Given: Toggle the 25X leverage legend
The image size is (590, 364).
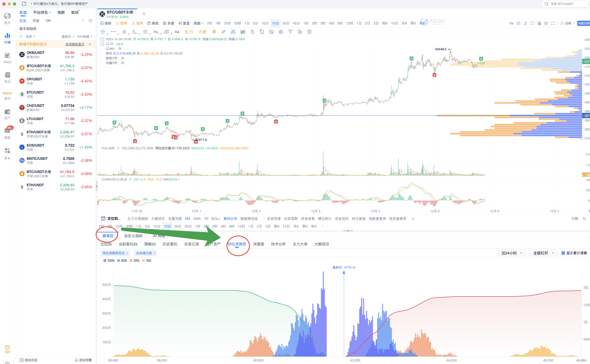Looking at the screenshot, I should click(x=135, y=260).
